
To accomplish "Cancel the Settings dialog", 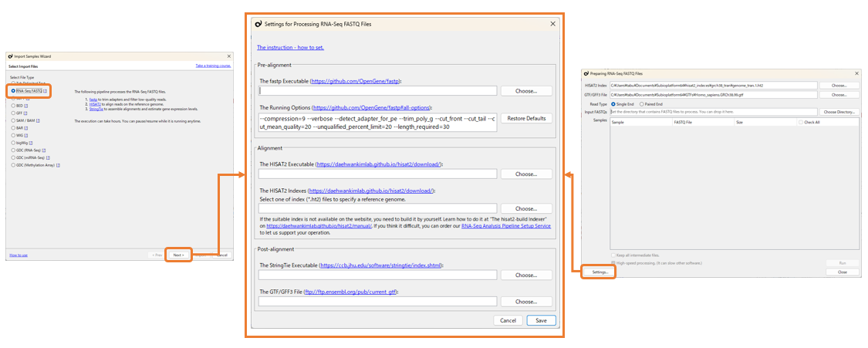I will coord(508,320).
